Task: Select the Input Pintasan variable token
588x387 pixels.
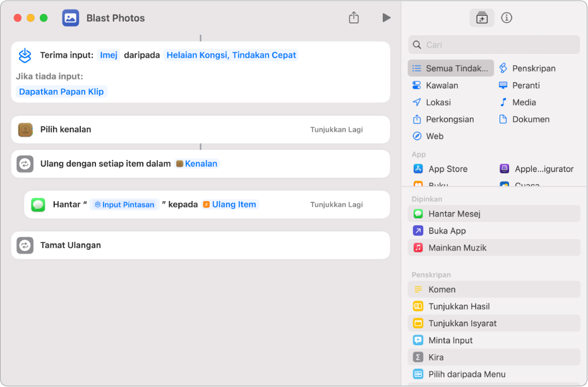Action: [124, 205]
